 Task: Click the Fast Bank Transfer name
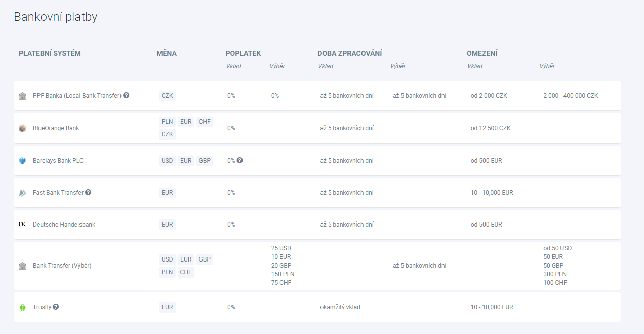(58, 193)
